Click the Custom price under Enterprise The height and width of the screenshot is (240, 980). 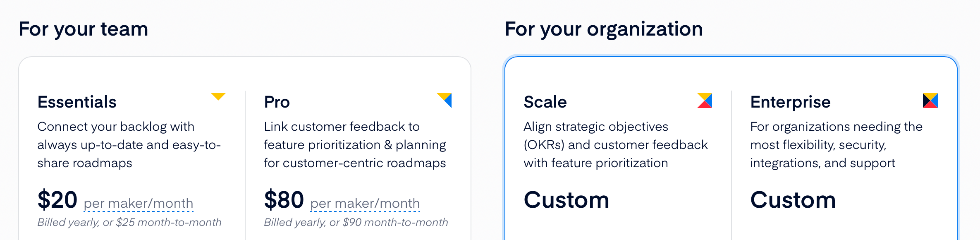click(x=793, y=200)
